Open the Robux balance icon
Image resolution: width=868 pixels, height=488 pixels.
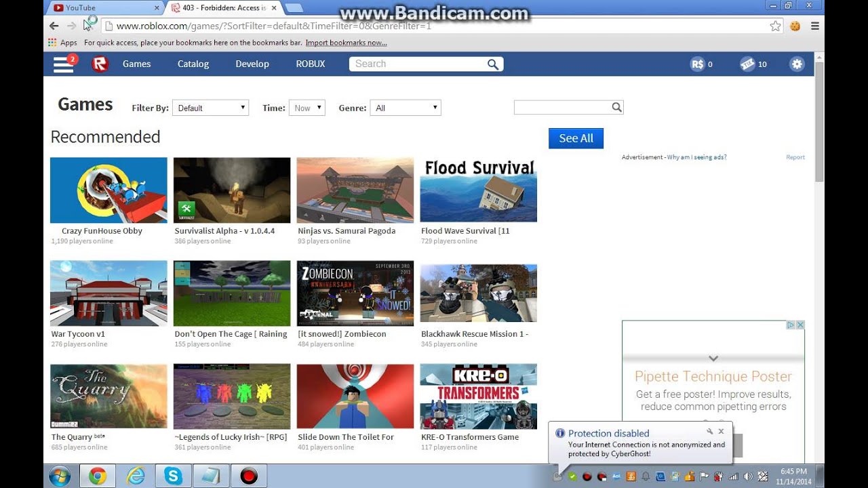click(697, 64)
